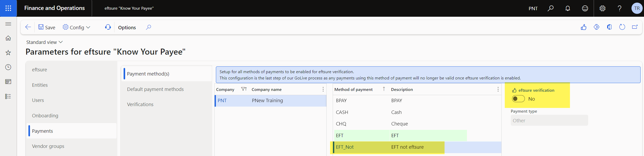Open the TR user account avatar
Viewport: 644px width, 156px height.
click(637, 8)
